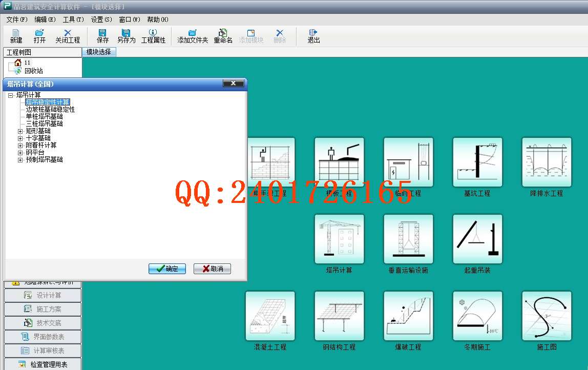Open the 文件(F) menu
This screenshot has width=588, height=370.
(x=17, y=19)
